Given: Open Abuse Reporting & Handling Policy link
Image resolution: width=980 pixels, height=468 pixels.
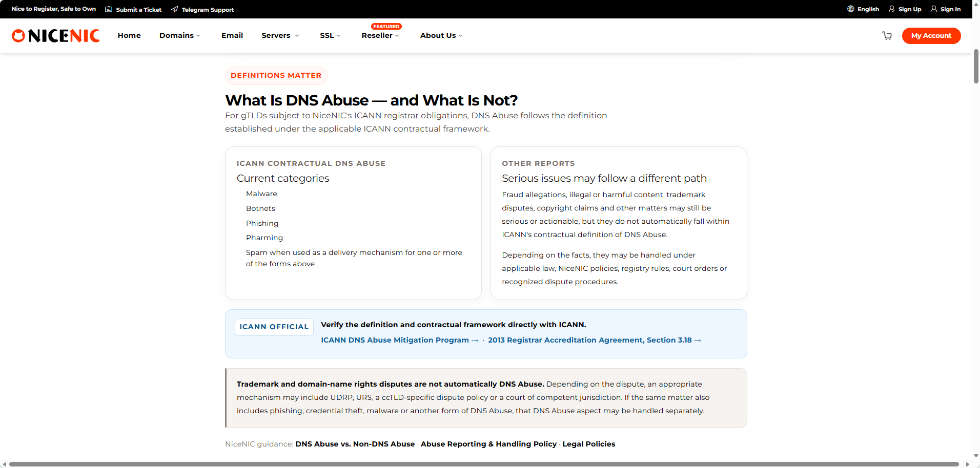Looking at the screenshot, I should 488,444.
